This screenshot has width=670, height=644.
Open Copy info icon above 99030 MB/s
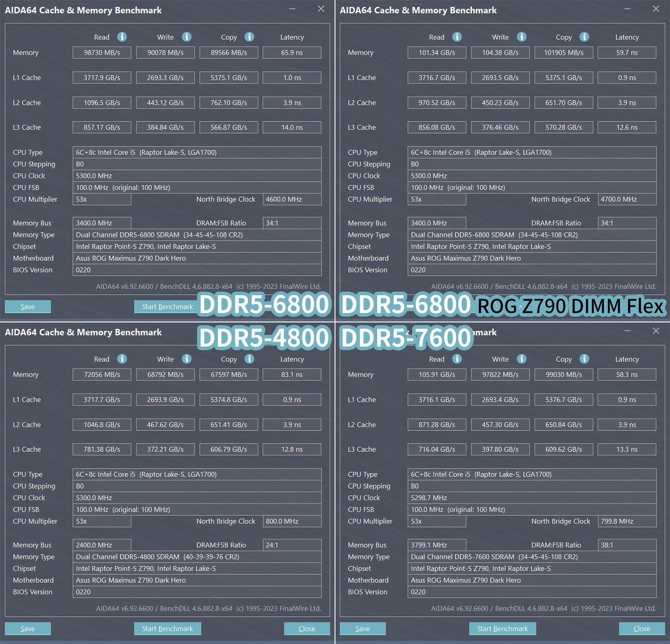tap(584, 359)
